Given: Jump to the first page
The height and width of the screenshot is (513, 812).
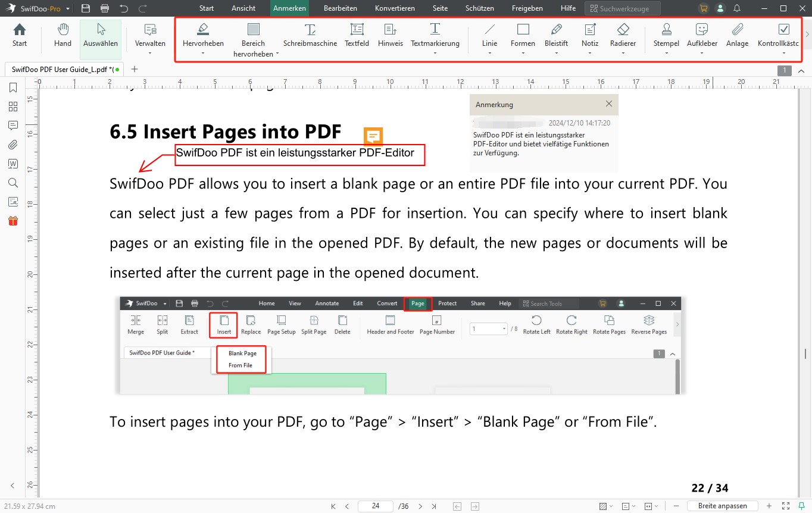Looking at the screenshot, I should pyautogui.click(x=334, y=506).
